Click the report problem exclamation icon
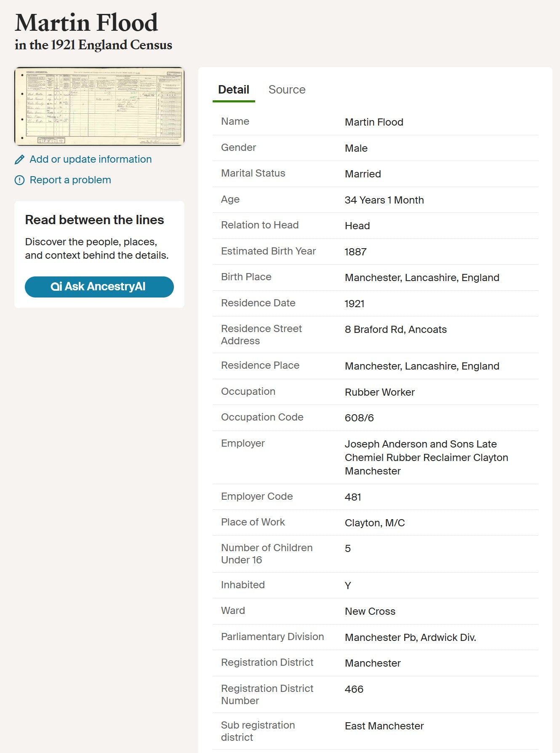This screenshot has width=560, height=753. tap(19, 180)
